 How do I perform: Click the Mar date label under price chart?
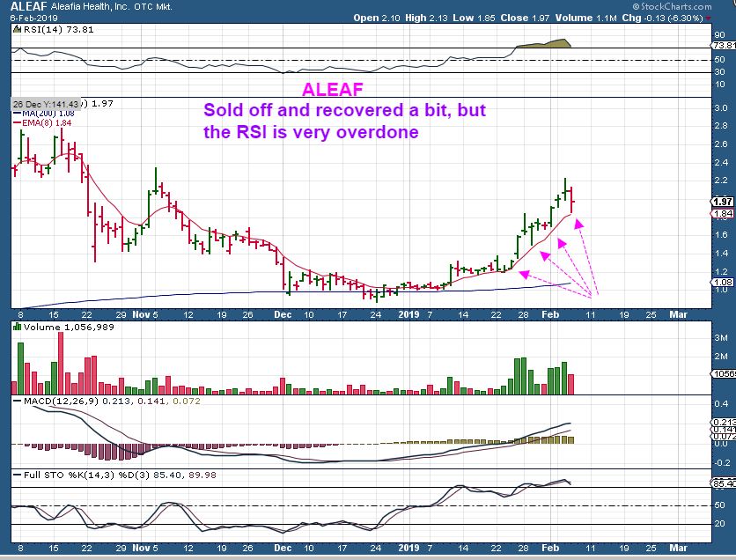(x=678, y=314)
